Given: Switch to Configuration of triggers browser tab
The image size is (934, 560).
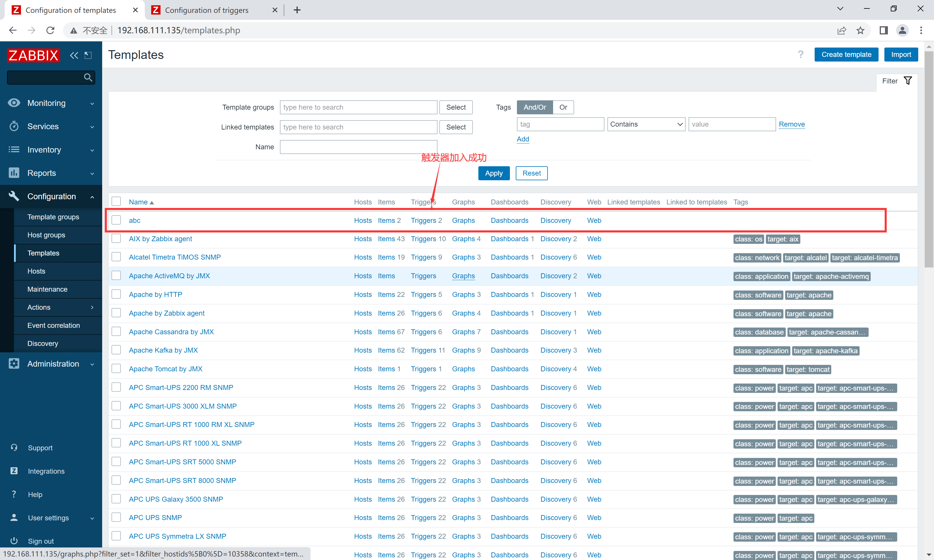Looking at the screenshot, I should coord(207,10).
